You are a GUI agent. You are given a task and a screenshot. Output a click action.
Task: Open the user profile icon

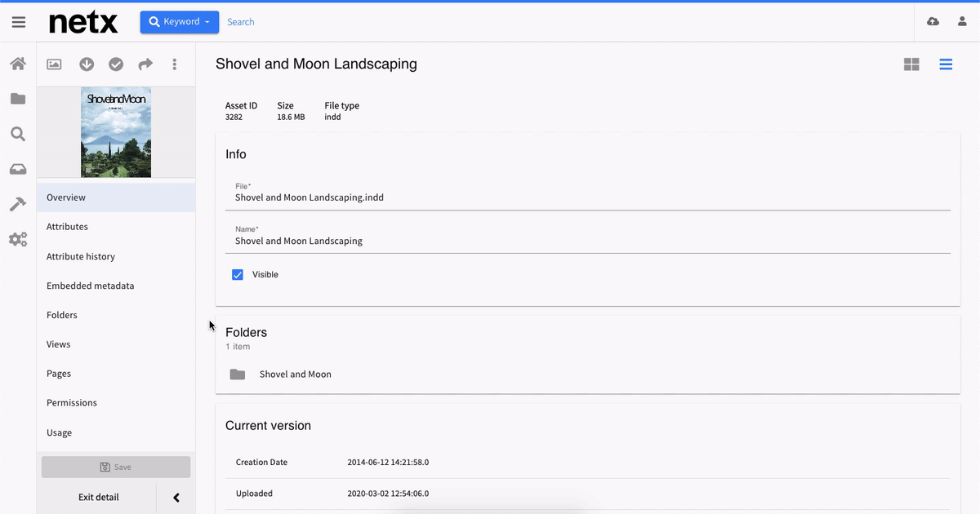tap(962, 22)
